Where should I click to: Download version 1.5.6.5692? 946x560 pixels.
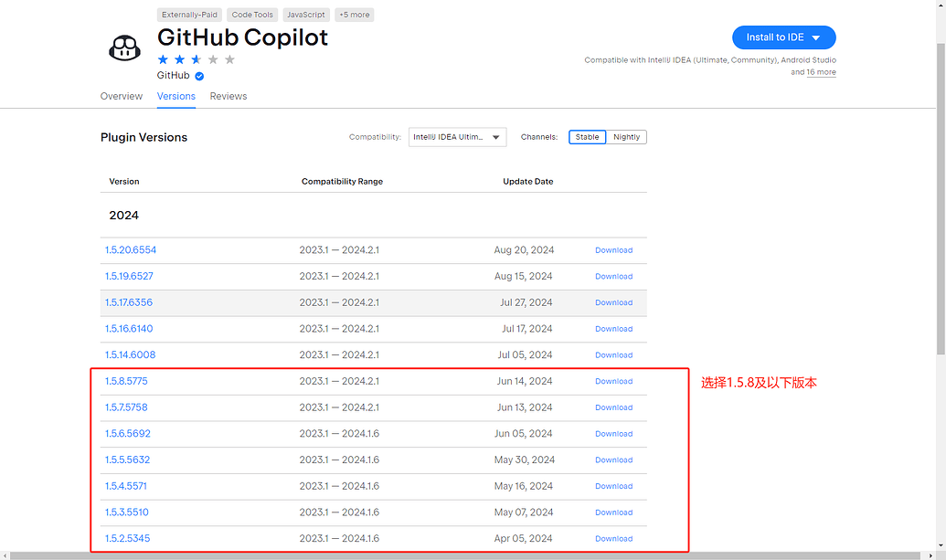click(x=613, y=433)
